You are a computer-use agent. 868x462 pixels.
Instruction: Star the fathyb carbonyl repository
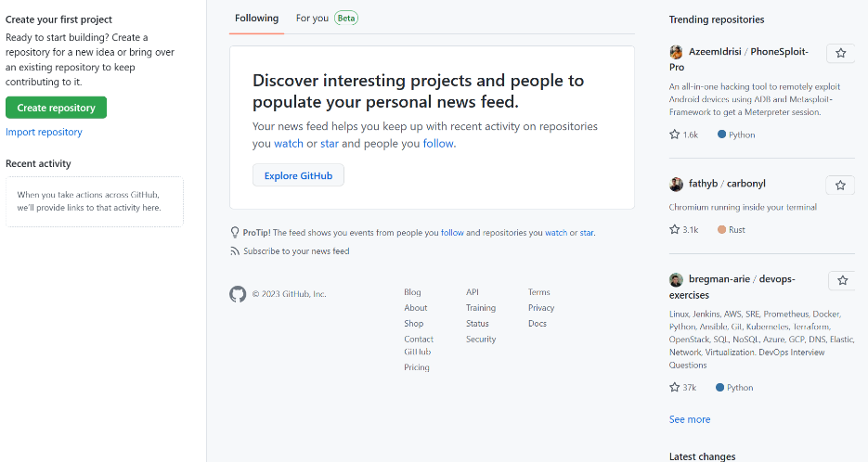tap(840, 186)
